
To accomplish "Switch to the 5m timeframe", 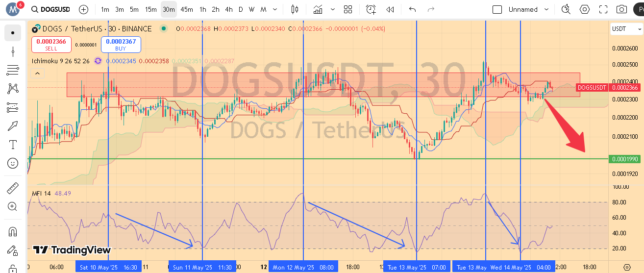I will click(134, 9).
